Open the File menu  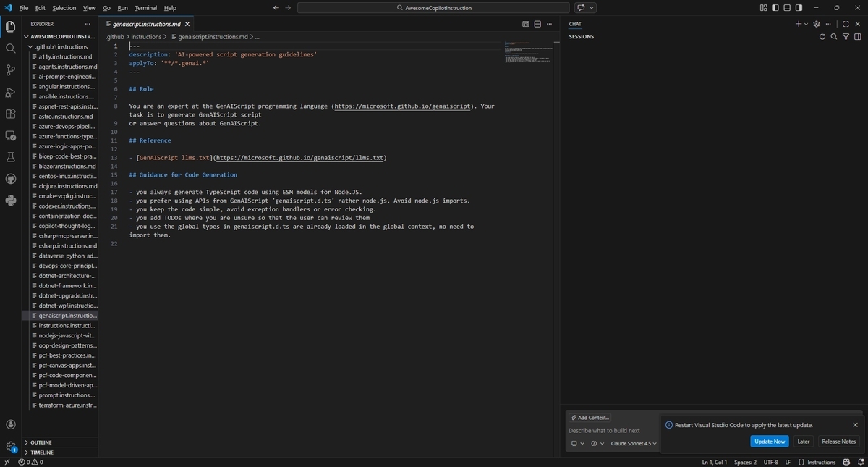(24, 7)
